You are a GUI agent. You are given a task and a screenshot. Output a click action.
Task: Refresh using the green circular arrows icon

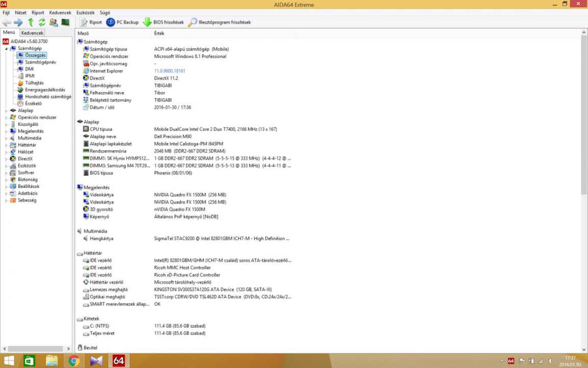click(42, 22)
